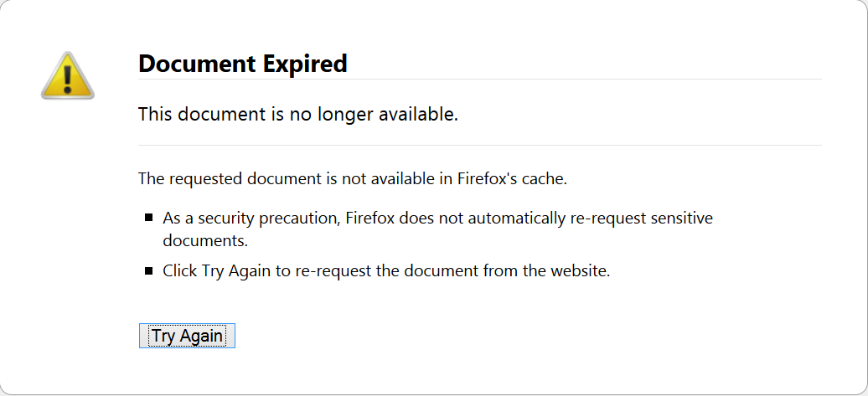The width and height of the screenshot is (868, 396).
Task: Click the square bullet before 'Click Try Again'
Action: click(148, 271)
